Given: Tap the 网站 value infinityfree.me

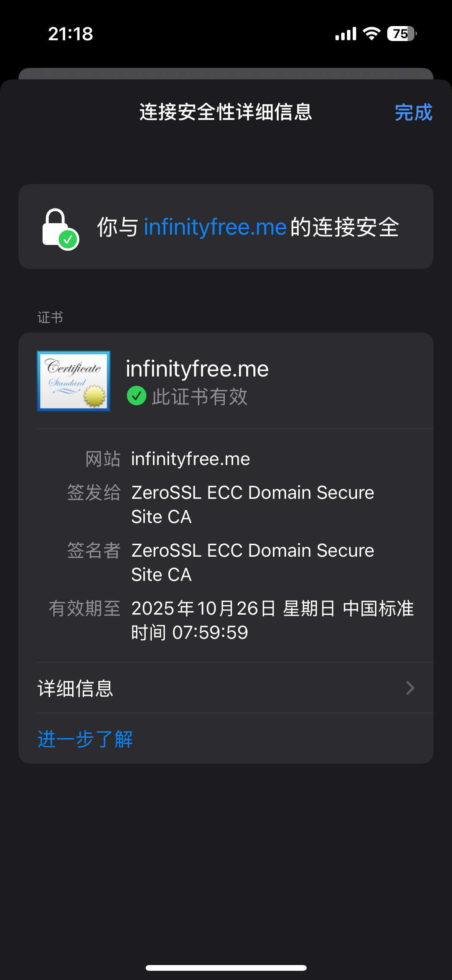Looking at the screenshot, I should tap(191, 459).
